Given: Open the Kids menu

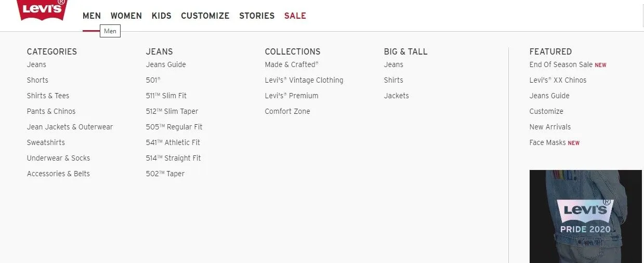Looking at the screenshot, I should tap(162, 16).
